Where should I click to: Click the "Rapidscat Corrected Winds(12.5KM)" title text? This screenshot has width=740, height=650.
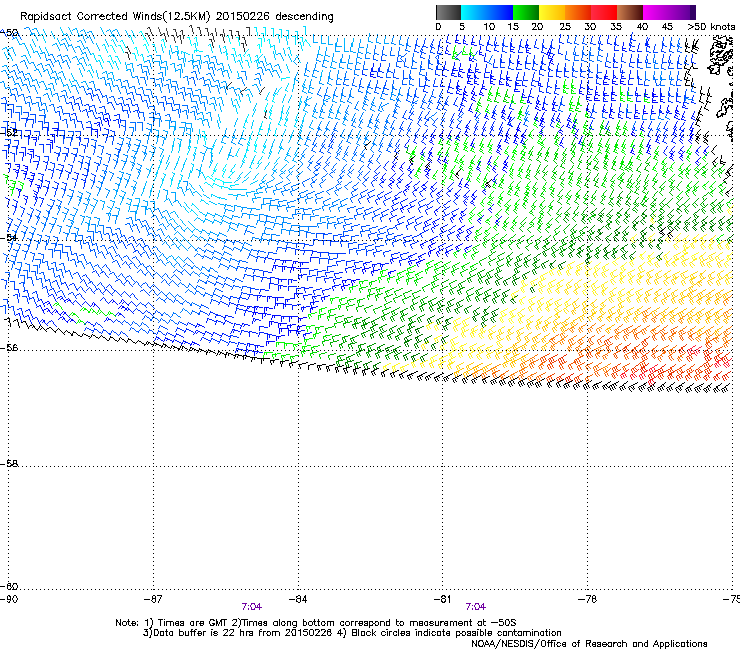coord(115,17)
